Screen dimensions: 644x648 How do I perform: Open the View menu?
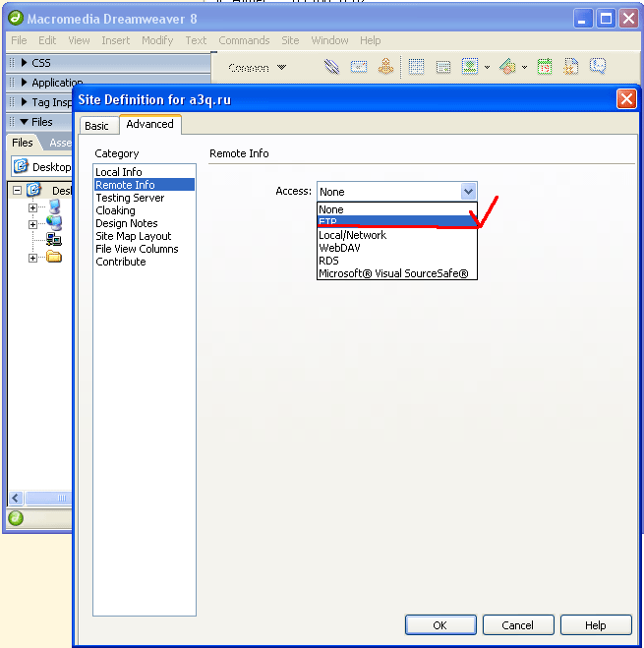coord(79,40)
